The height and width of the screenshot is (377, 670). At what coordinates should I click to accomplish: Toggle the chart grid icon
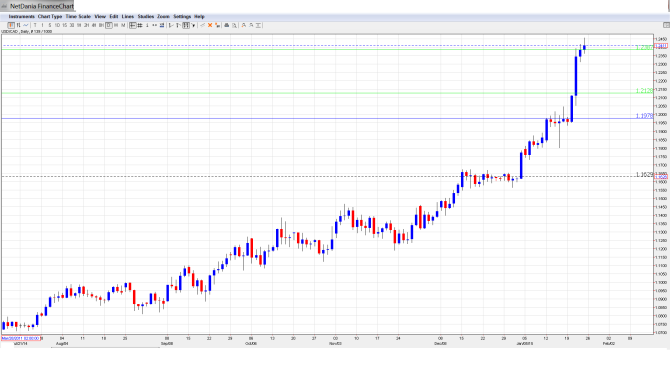tap(140, 26)
